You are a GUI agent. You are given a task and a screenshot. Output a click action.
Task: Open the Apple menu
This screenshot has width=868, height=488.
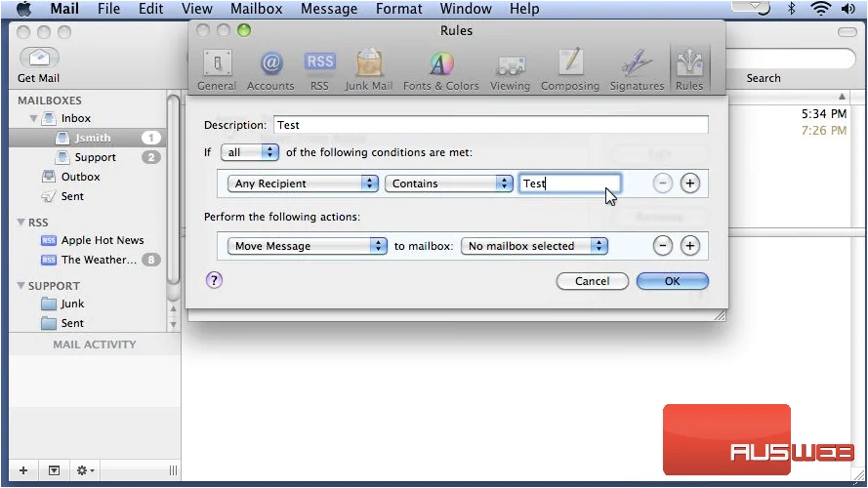pos(24,9)
